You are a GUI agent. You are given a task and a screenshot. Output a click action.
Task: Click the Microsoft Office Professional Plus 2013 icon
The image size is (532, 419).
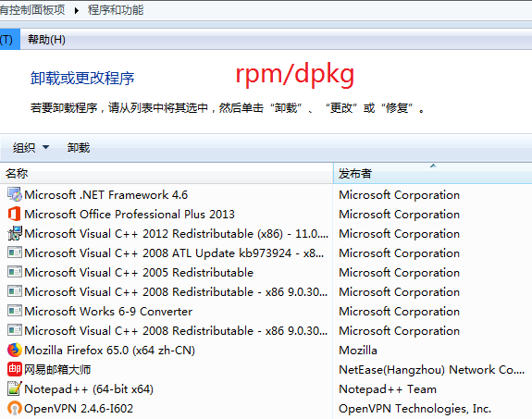click(x=15, y=214)
